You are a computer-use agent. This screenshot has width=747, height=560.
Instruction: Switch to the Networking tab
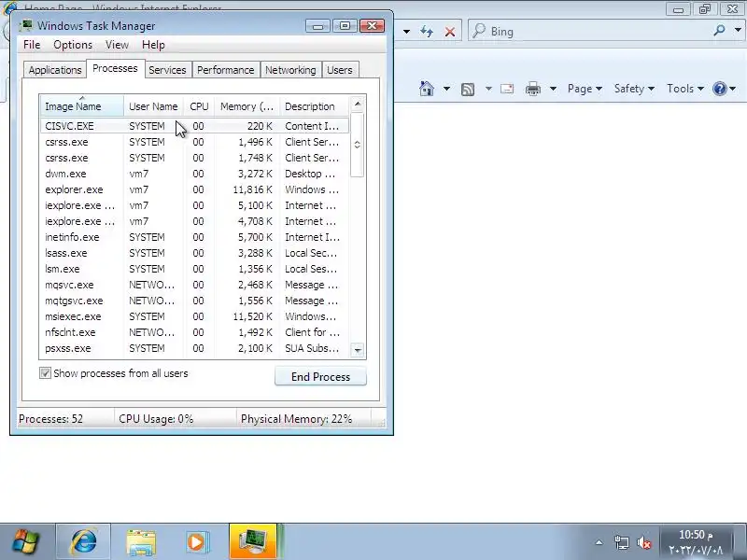coord(290,70)
